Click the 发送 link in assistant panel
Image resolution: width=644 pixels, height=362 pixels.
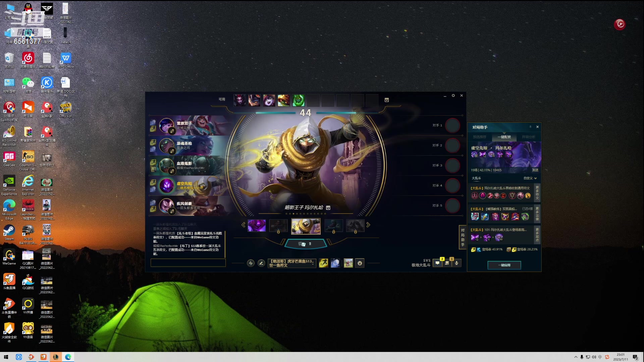point(535,170)
